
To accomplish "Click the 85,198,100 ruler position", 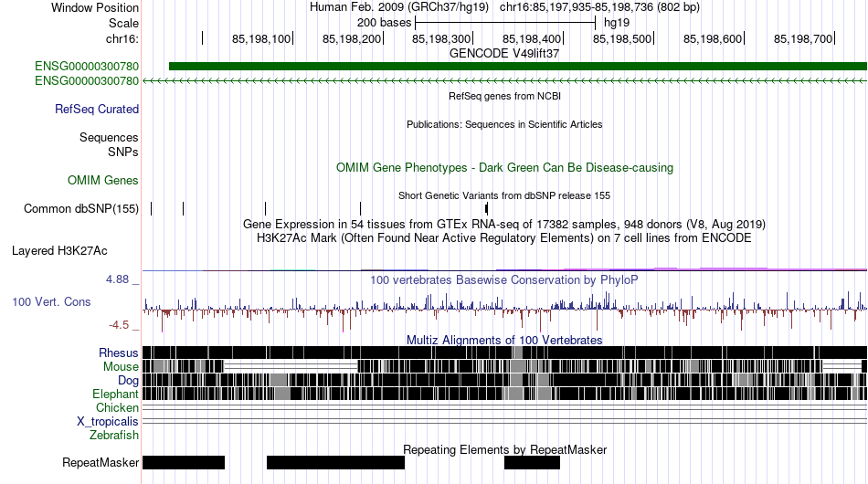I will (261, 38).
